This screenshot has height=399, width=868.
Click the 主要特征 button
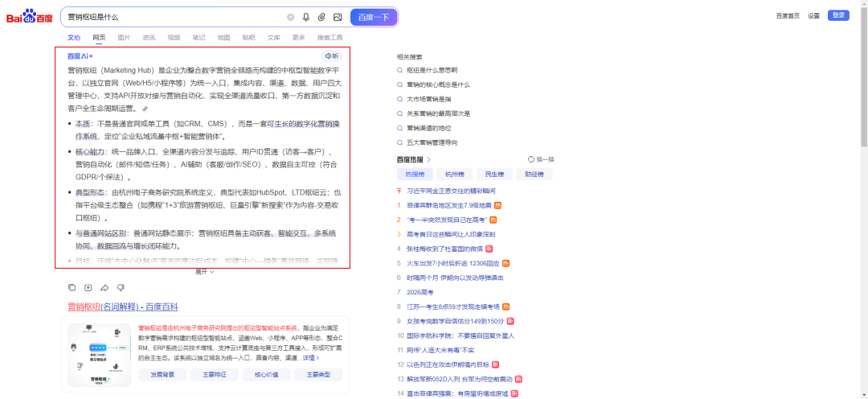click(215, 375)
